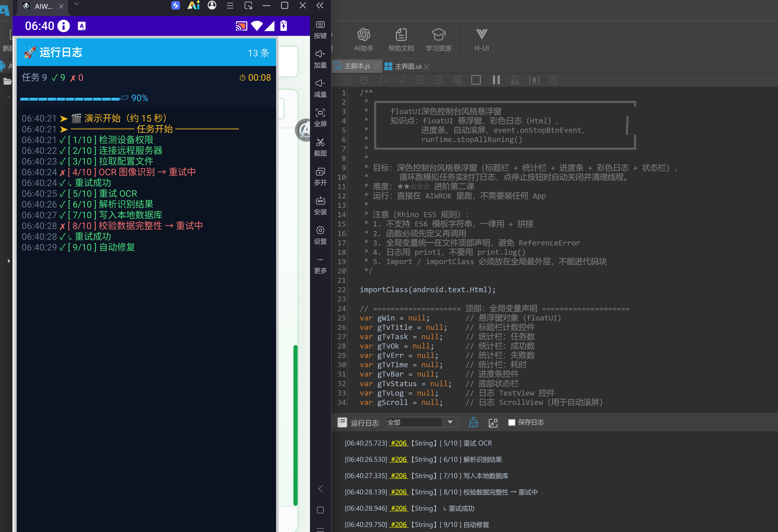The width and height of the screenshot is (778, 532).
Task: Open the emulator user account icon
Action: (211, 5)
